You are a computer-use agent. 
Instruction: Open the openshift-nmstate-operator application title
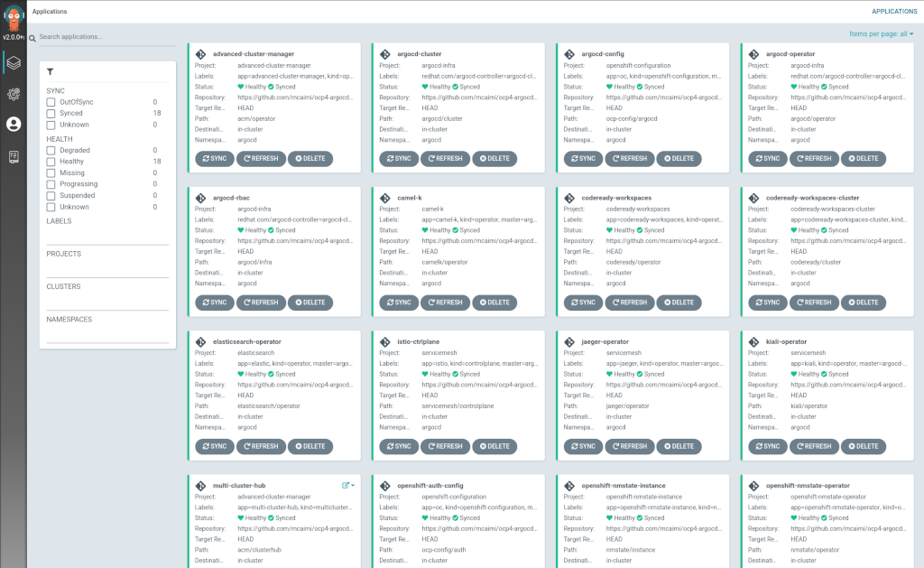(x=808, y=486)
